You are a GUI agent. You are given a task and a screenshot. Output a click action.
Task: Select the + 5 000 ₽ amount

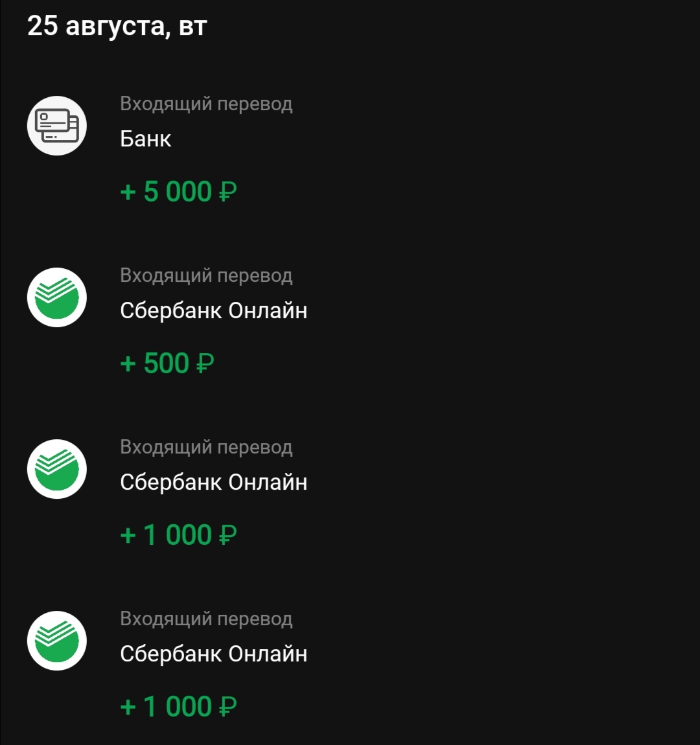coord(178,192)
